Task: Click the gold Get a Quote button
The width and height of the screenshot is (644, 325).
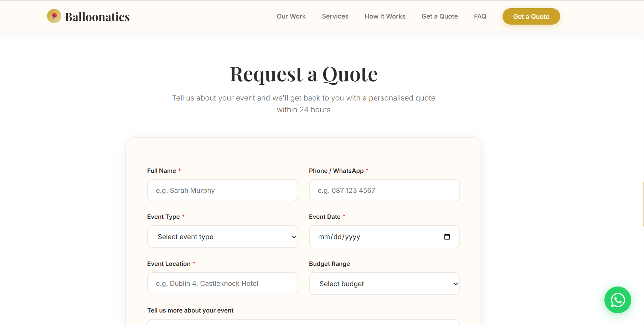Action: click(531, 16)
